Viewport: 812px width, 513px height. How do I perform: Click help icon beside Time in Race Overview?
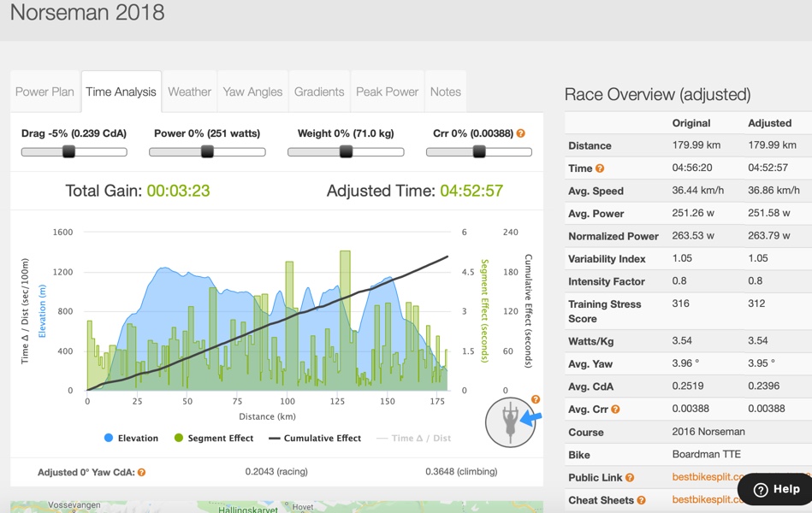pos(600,168)
